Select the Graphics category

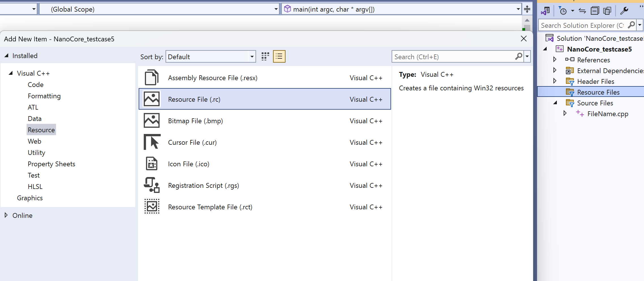pyautogui.click(x=30, y=198)
